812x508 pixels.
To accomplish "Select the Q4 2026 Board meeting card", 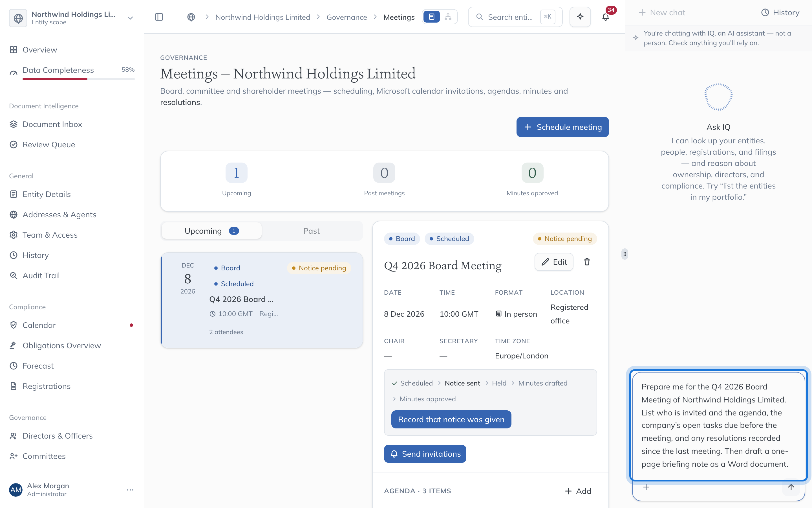I will click(262, 300).
